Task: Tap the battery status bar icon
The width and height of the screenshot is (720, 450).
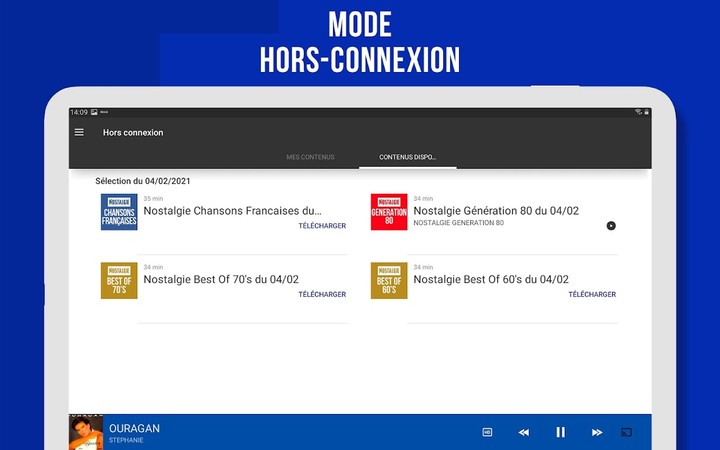Action: (647, 112)
